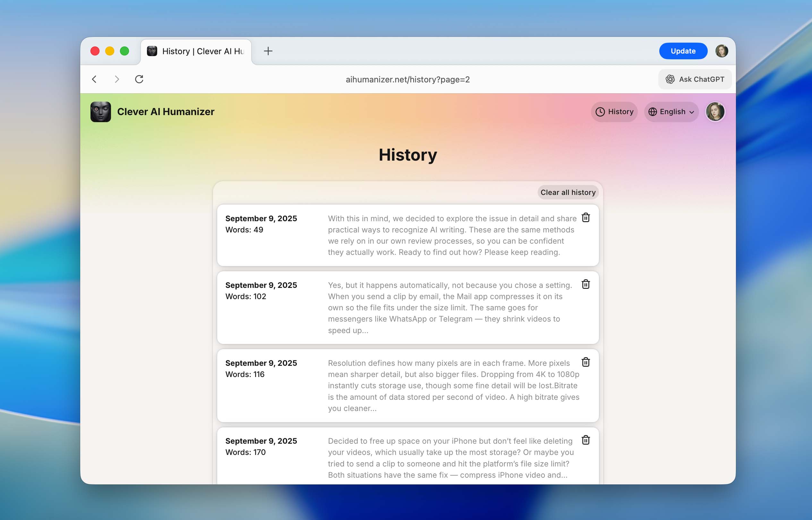Go back to previous page
The height and width of the screenshot is (520, 812).
pyautogui.click(x=94, y=80)
